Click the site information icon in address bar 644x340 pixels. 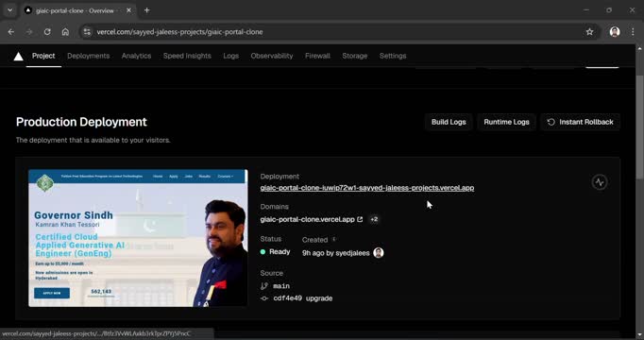click(87, 31)
